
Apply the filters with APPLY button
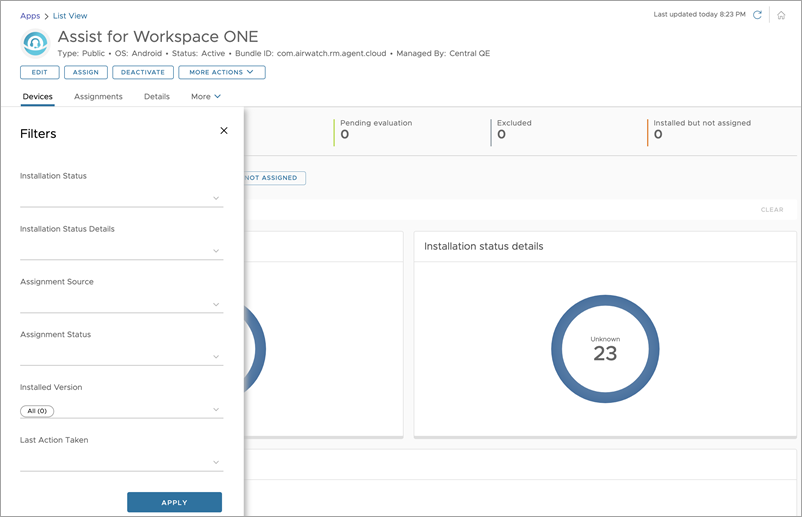point(174,502)
